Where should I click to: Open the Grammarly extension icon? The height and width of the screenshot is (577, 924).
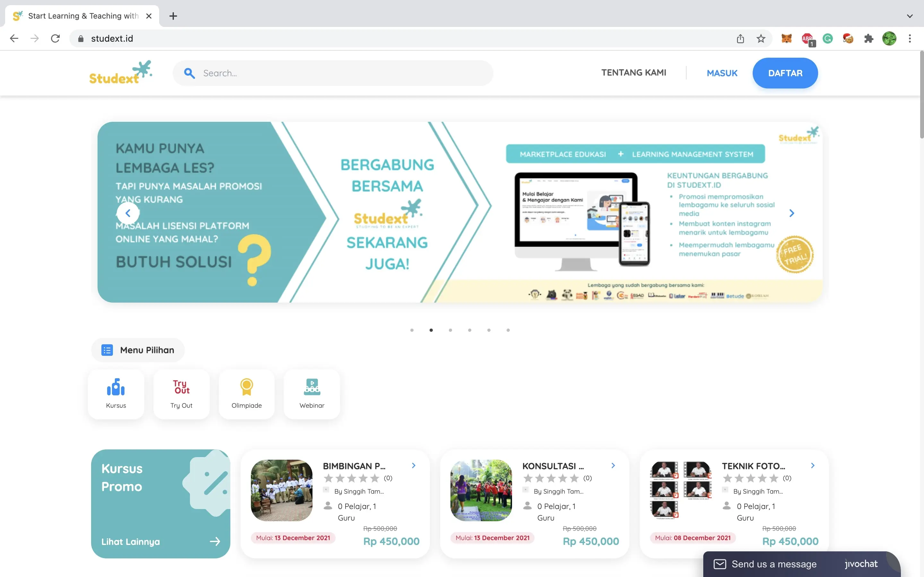pyautogui.click(x=828, y=38)
